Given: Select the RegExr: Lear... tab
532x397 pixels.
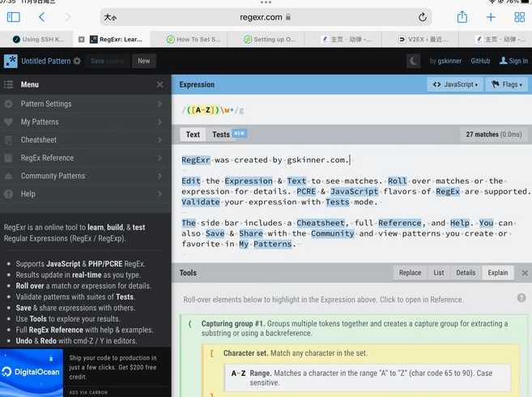Looking at the screenshot, I should click(x=117, y=40).
